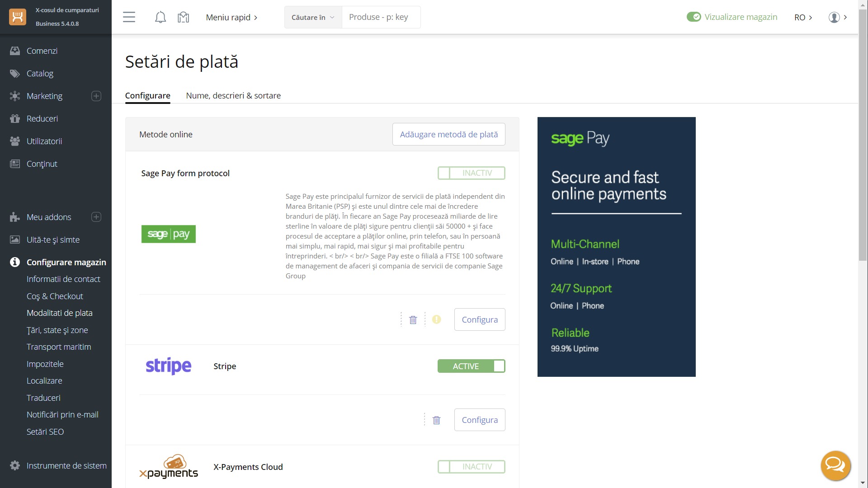Open Notificări prin e-mail
This screenshot has width=868, height=488.
tap(62, 415)
